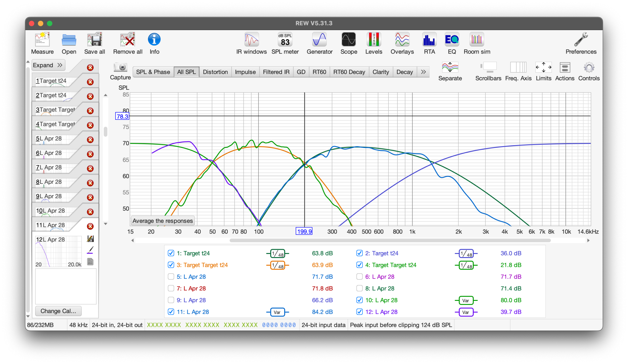The image size is (628, 364).
Task: Click the horizontal frequency scrollbar thumb
Action: pos(390,240)
